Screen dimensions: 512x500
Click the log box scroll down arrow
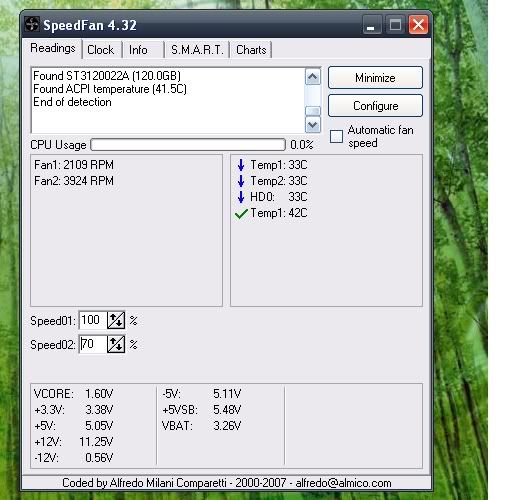[x=313, y=125]
